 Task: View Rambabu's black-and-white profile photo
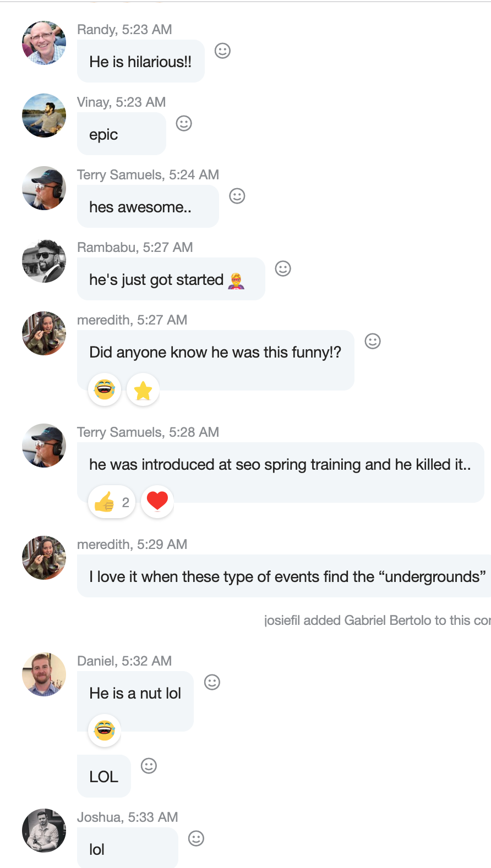click(44, 261)
